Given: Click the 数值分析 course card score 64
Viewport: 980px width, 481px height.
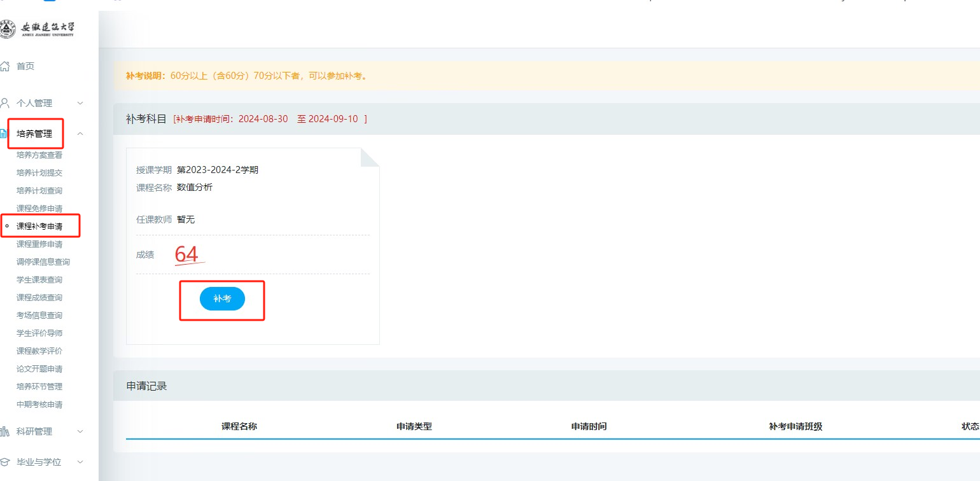Looking at the screenshot, I should tap(186, 254).
